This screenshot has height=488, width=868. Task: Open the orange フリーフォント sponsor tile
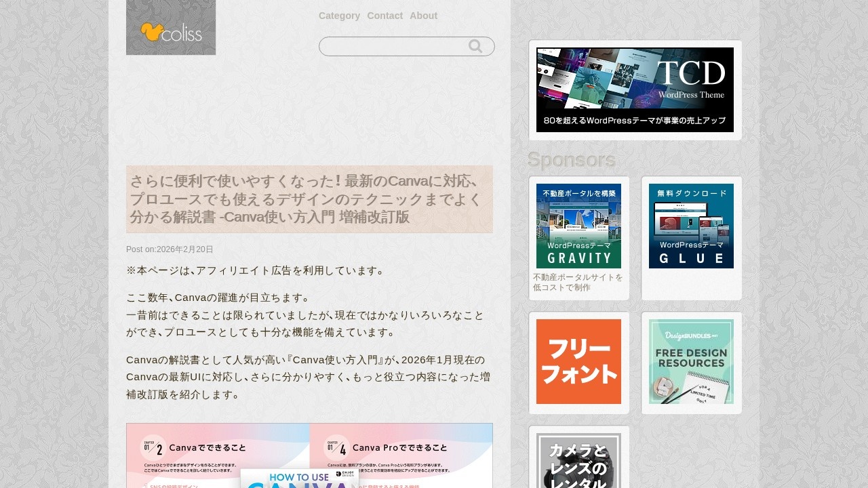tap(578, 361)
